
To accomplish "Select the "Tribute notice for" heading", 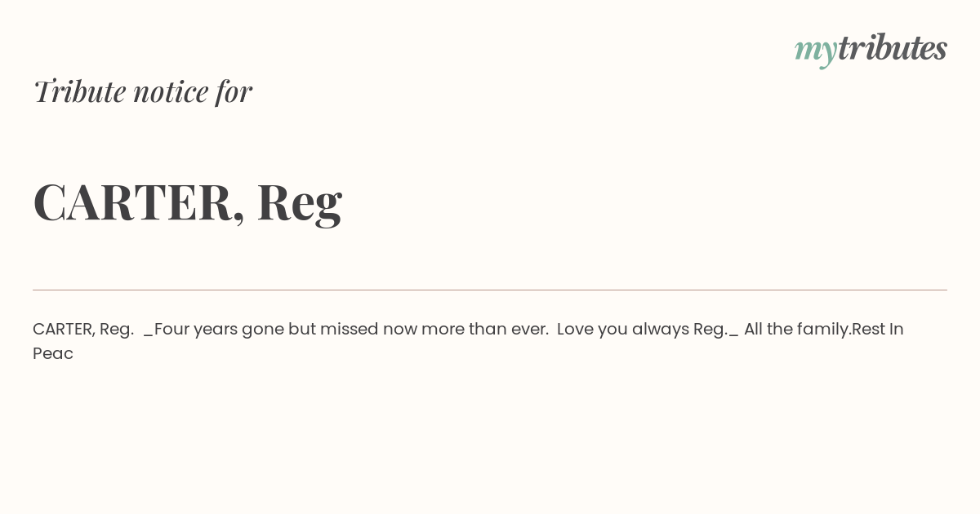I will click(142, 91).
